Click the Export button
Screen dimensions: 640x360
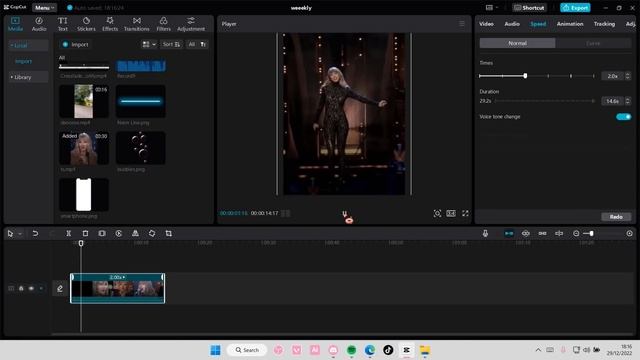coord(575,8)
